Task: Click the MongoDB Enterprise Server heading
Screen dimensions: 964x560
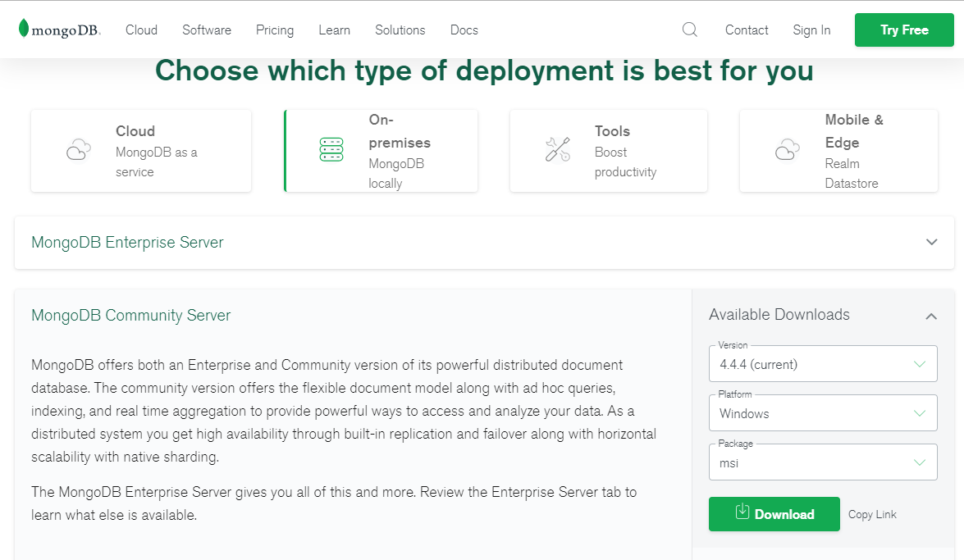Action: click(127, 242)
